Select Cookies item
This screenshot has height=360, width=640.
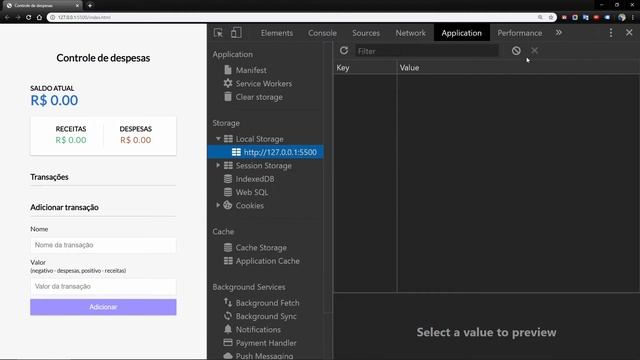(249, 206)
